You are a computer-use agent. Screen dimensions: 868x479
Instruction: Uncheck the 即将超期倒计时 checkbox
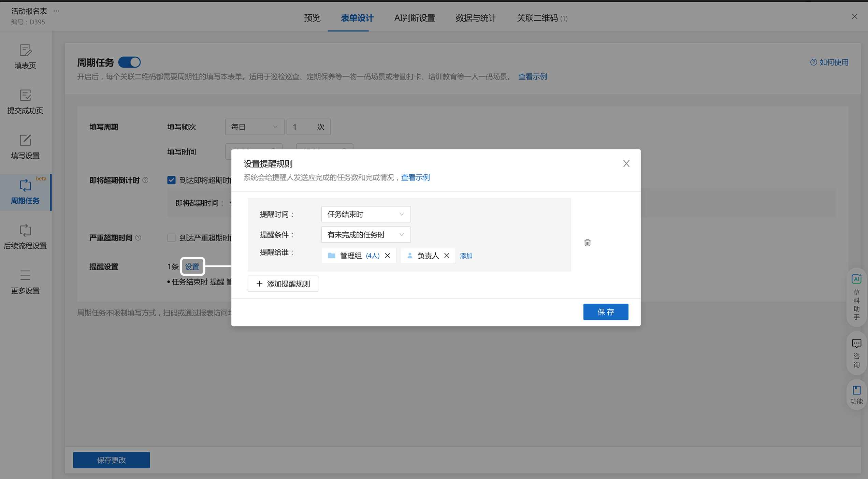[171, 180]
